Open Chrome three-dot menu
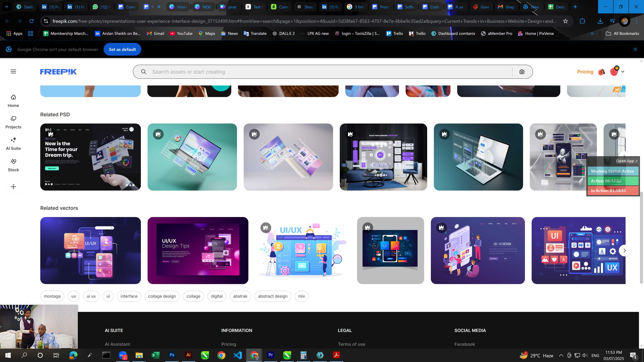Image resolution: width=644 pixels, height=362 pixels. [x=636, y=21]
